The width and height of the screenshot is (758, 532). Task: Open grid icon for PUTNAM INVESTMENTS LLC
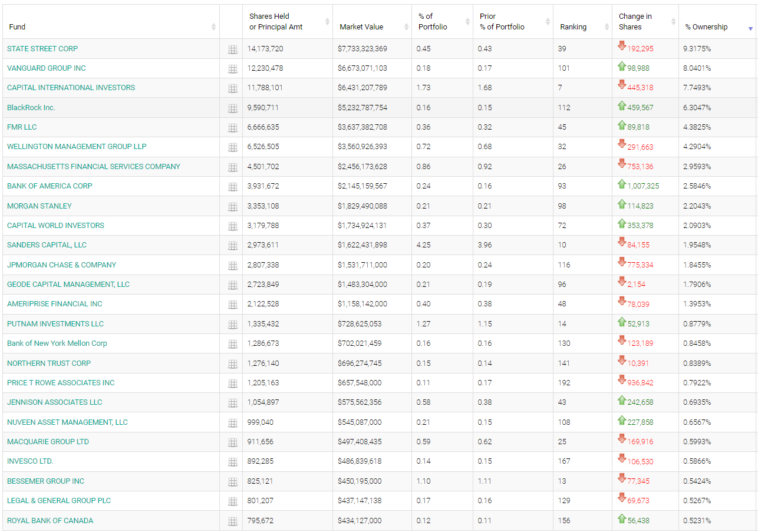[x=232, y=325]
